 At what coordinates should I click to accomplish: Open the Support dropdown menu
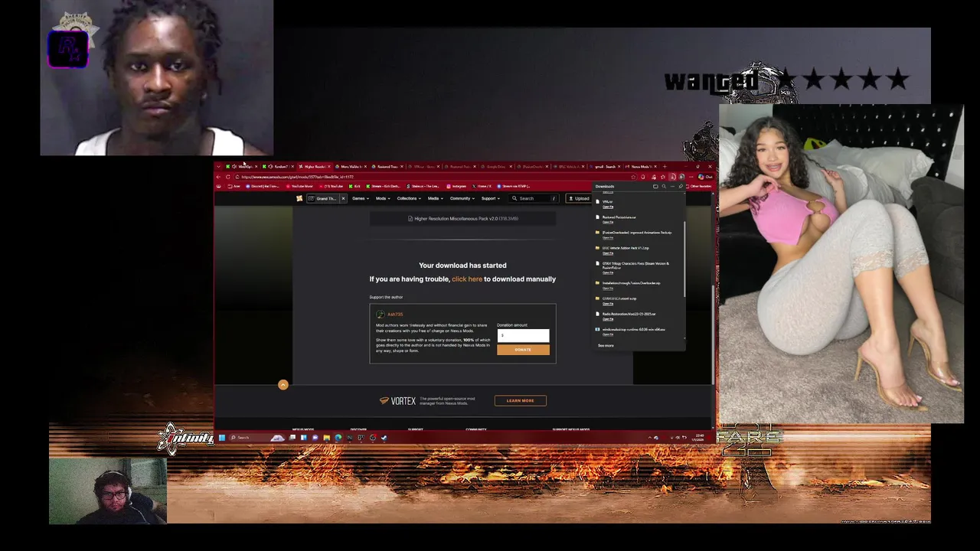pyautogui.click(x=490, y=198)
